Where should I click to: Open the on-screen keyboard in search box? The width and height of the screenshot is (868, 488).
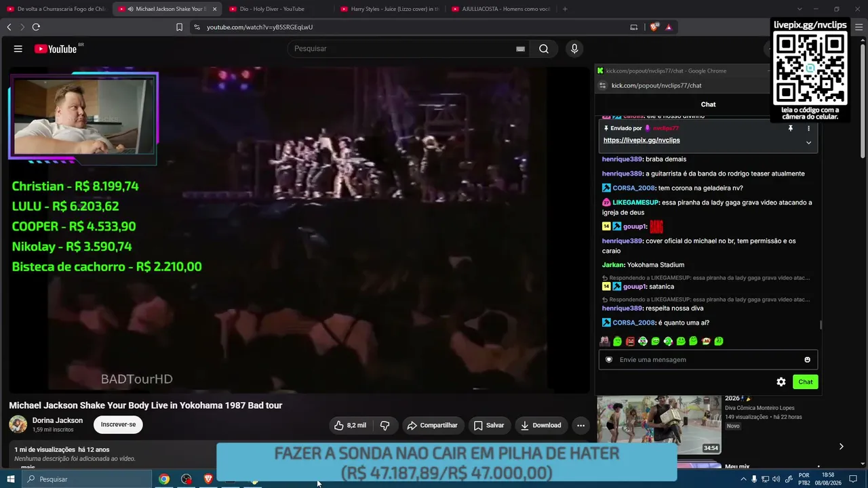coord(520,49)
